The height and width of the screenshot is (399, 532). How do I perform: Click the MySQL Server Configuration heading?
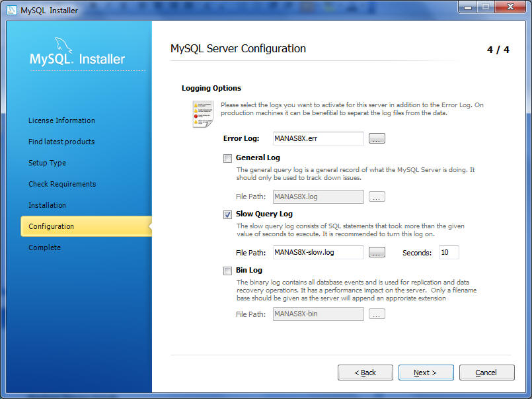tap(238, 48)
